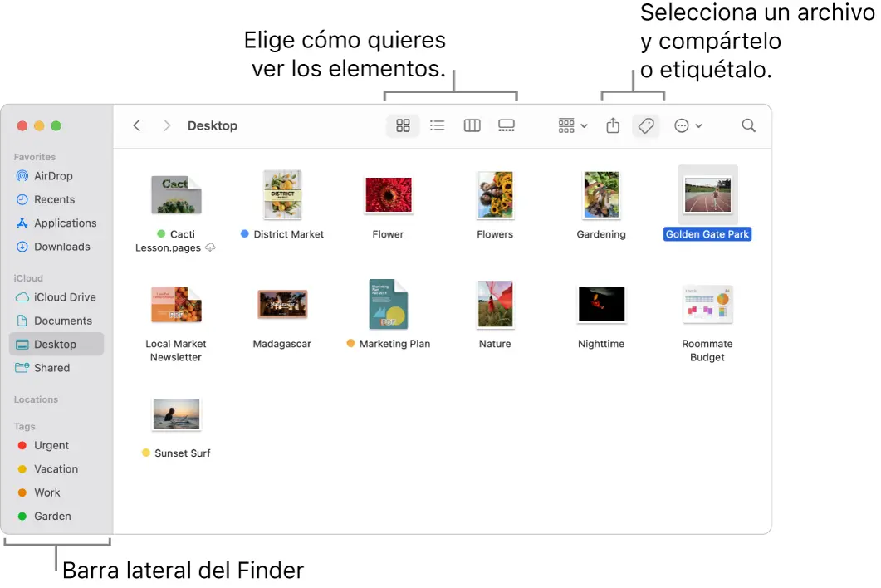The height and width of the screenshot is (588, 881).
Task: Filter by the green Garden tag
Action: point(52,517)
